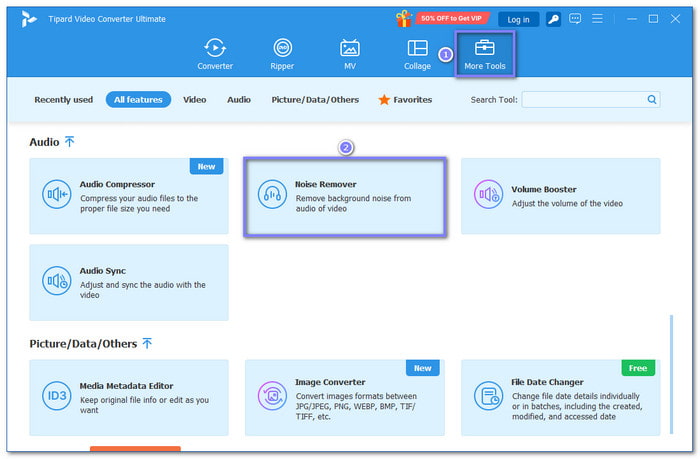700x459 pixels.
Task: Click the New badge on Audio Compressor
Action: tap(206, 166)
